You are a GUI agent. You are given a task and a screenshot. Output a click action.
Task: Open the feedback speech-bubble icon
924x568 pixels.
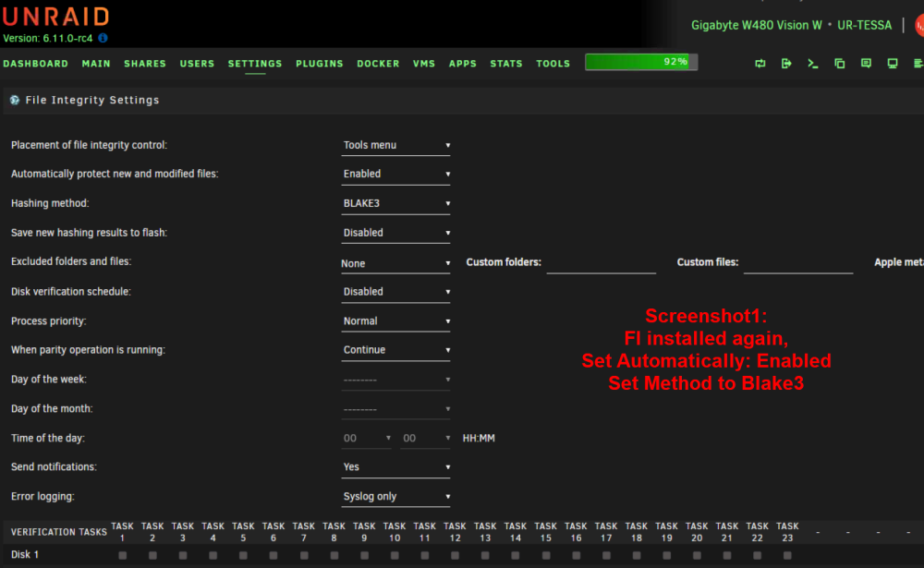866,63
